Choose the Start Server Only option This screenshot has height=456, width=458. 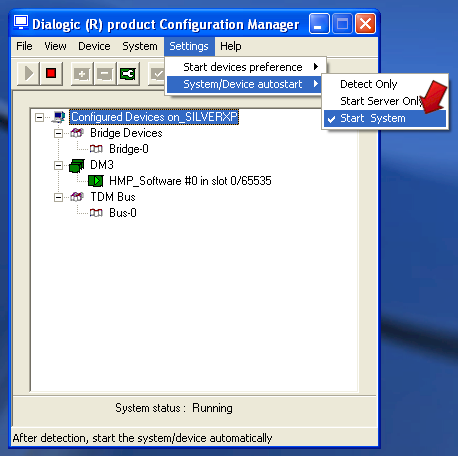coord(385,101)
